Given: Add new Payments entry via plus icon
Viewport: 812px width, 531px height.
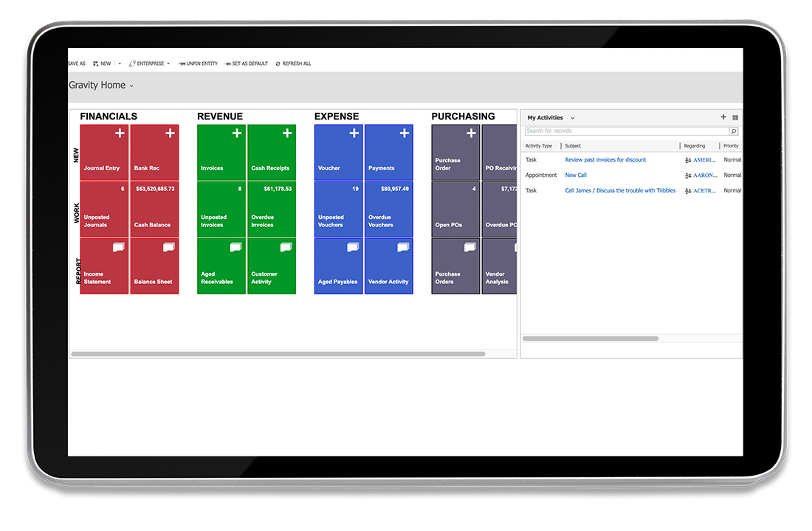Looking at the screenshot, I should coord(404,133).
